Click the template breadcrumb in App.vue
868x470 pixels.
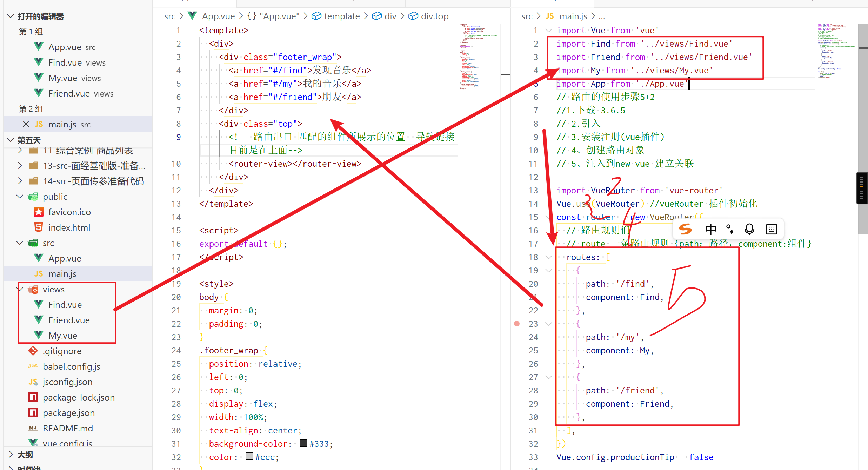[341, 16]
